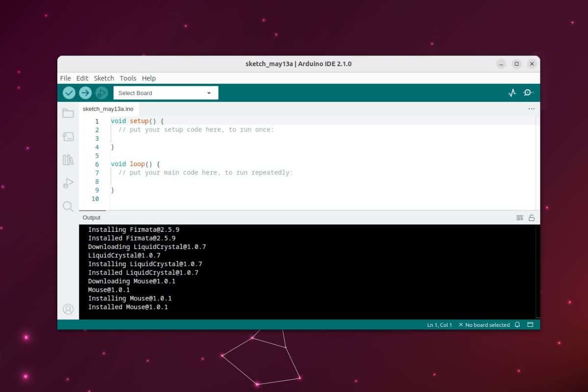Open the File menu

pos(65,78)
